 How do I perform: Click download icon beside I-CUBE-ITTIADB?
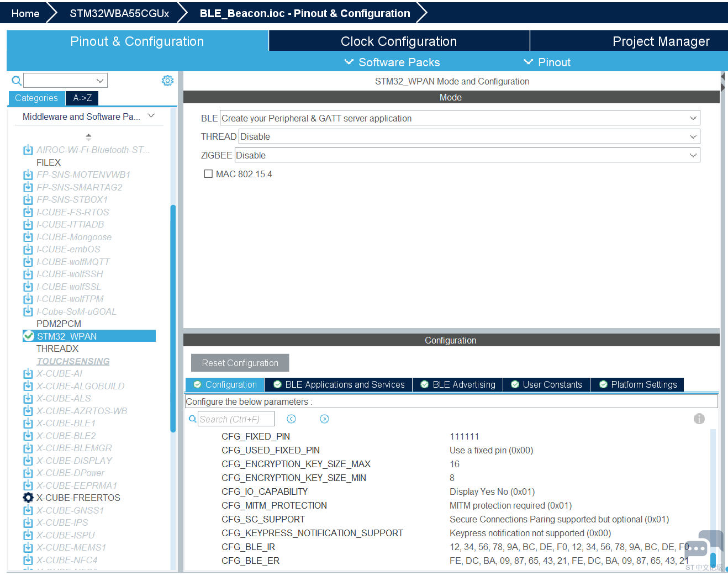28,224
